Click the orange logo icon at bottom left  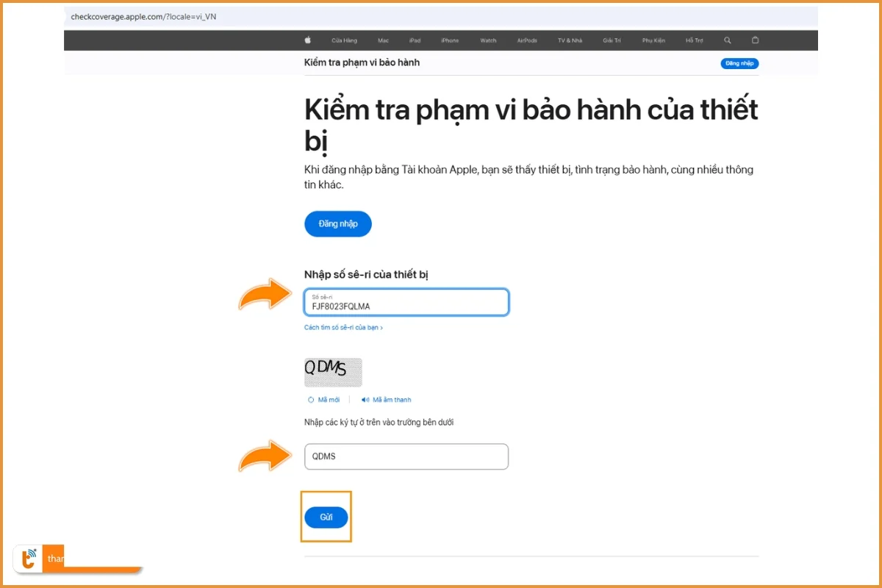[29, 559]
